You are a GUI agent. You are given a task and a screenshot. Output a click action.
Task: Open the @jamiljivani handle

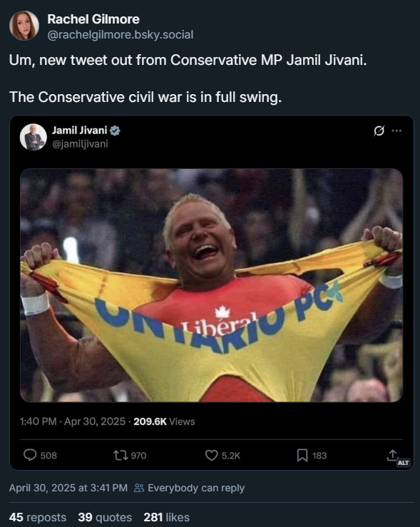(x=80, y=144)
